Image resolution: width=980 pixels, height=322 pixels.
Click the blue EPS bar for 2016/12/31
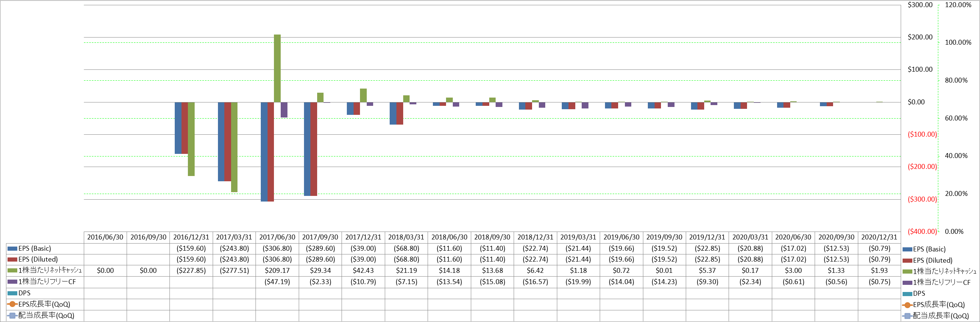(178, 128)
